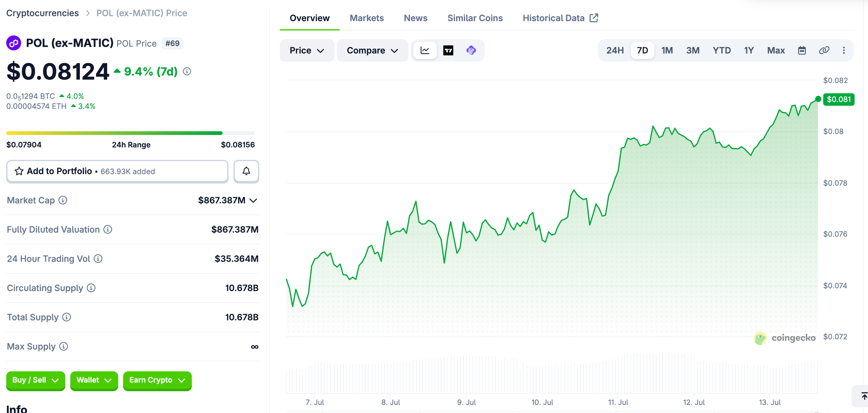Screen dimensions: 868x413
Task: Expand Market Cap value chevron
Action: tap(253, 201)
